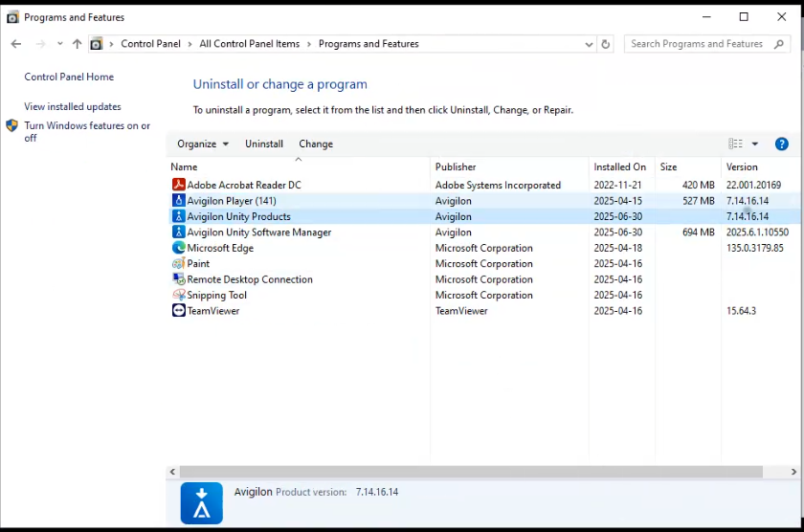Screen dimensions: 804x532
Task: Click Change in the toolbar
Action: pos(316,144)
